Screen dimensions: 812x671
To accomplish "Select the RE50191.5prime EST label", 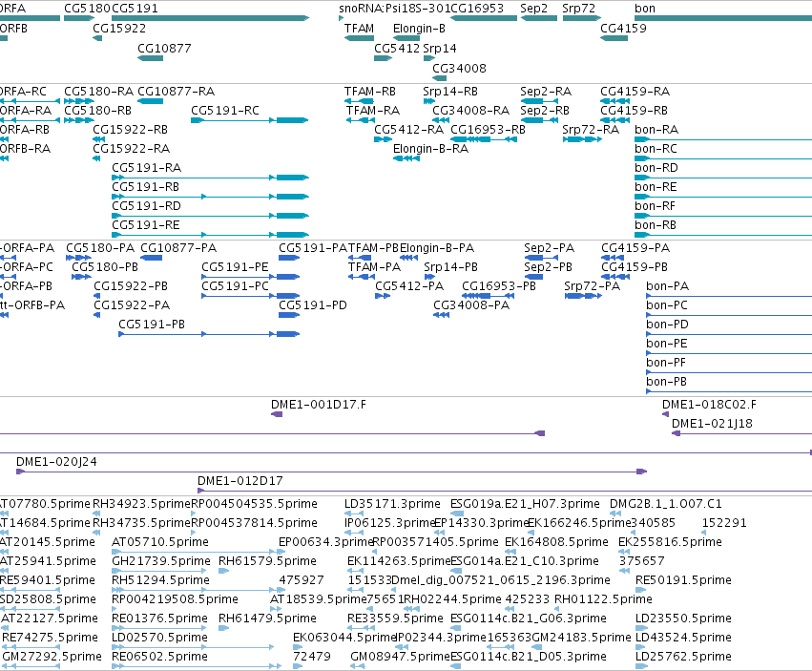I will 683,579.
